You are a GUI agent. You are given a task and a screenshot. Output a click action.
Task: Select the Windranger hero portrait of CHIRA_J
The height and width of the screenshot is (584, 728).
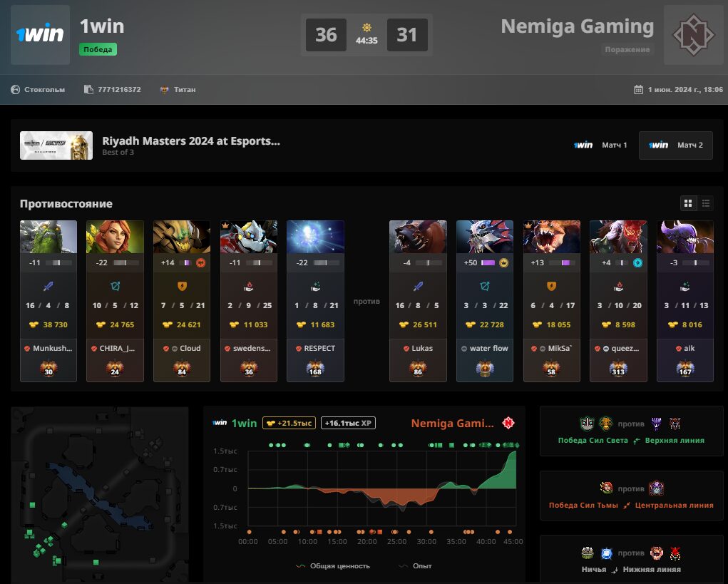pyautogui.click(x=115, y=237)
